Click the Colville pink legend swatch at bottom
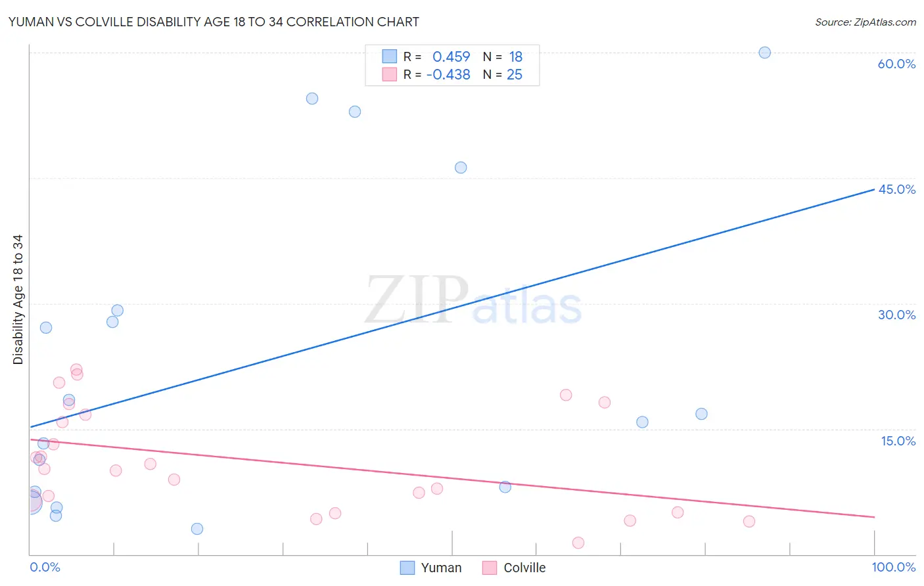Screen dimensions: 924x586 tap(490, 568)
